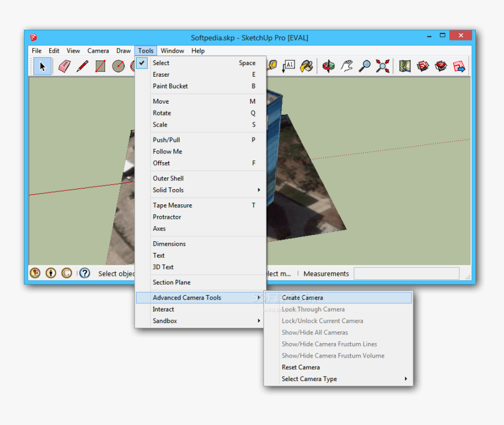504x425 pixels.
Task: Choose Interact from the Tools menu
Action: click(200, 309)
